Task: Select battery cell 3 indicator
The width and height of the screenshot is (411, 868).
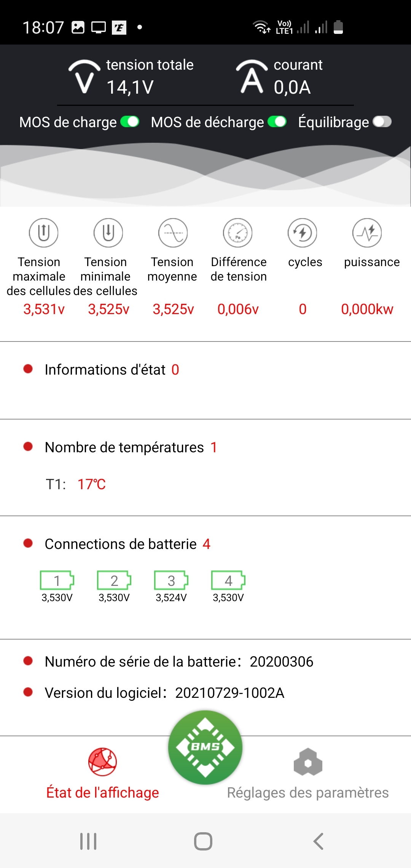Action: click(171, 581)
